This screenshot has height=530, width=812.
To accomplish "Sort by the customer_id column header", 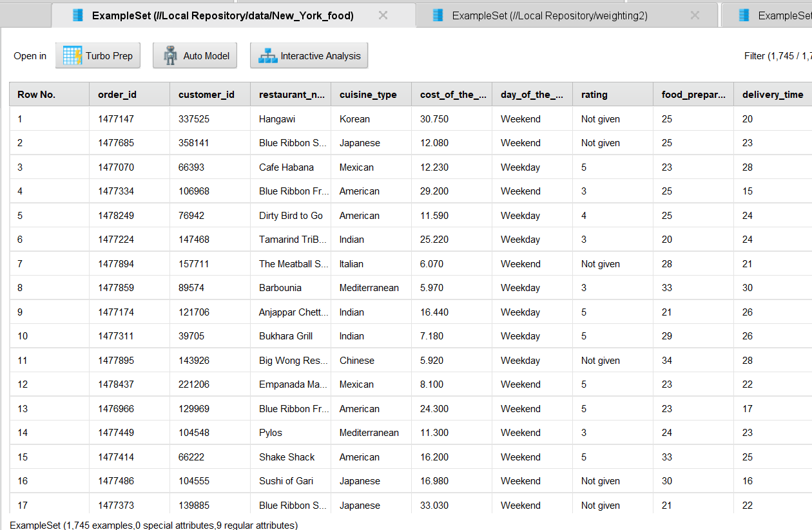I will tap(210, 95).
